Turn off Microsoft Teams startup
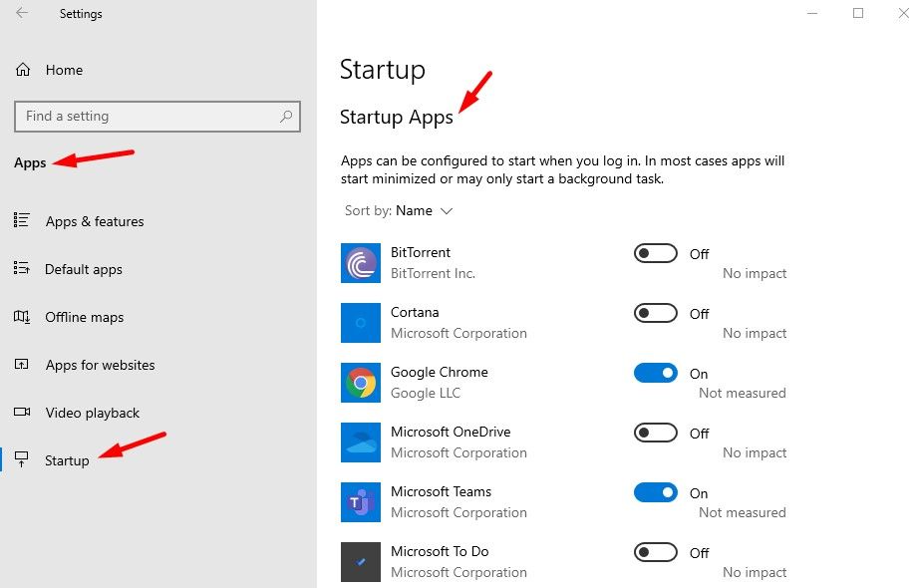This screenshot has width=917, height=588. coord(655,492)
